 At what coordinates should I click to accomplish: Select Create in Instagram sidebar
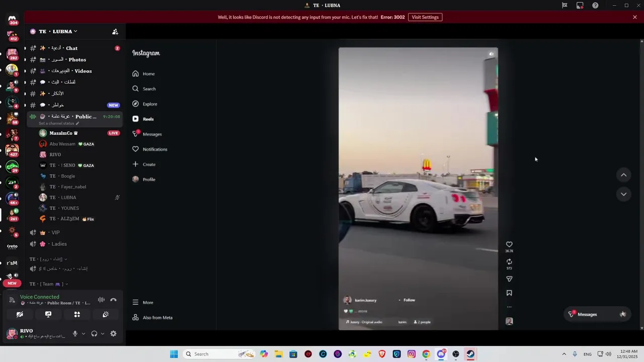[x=144, y=164]
